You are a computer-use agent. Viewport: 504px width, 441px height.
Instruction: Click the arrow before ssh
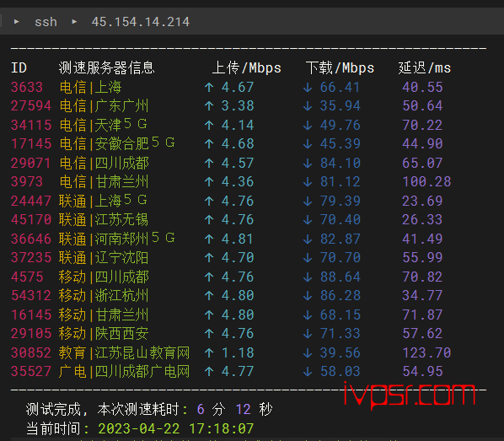click(17, 22)
